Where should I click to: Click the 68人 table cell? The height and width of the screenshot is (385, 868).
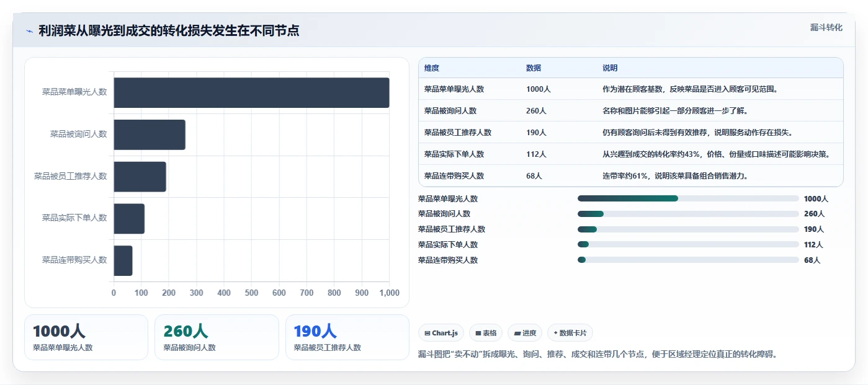(x=534, y=175)
